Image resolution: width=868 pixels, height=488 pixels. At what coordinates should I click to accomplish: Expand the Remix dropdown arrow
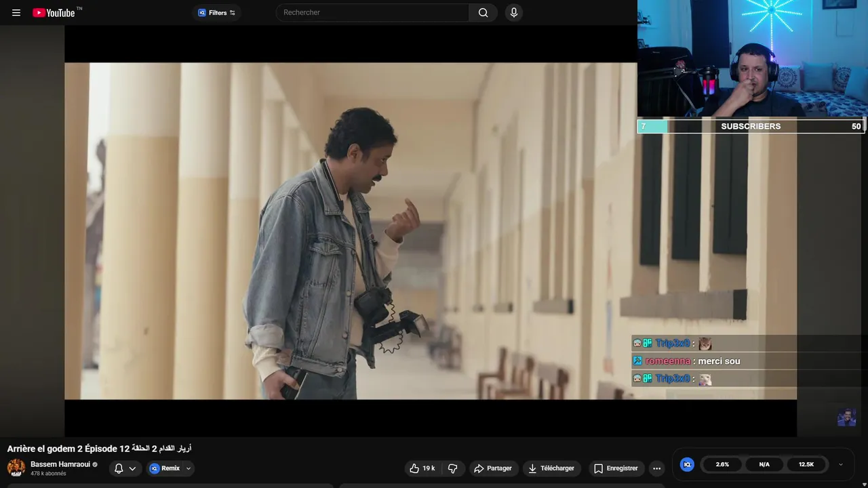(x=189, y=468)
